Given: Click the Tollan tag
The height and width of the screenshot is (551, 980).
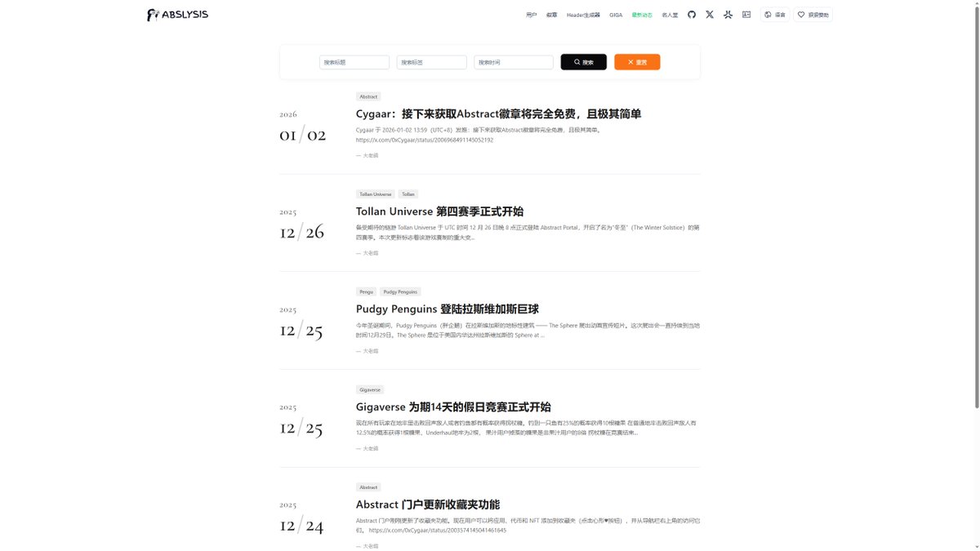Looking at the screenshot, I should click(408, 194).
